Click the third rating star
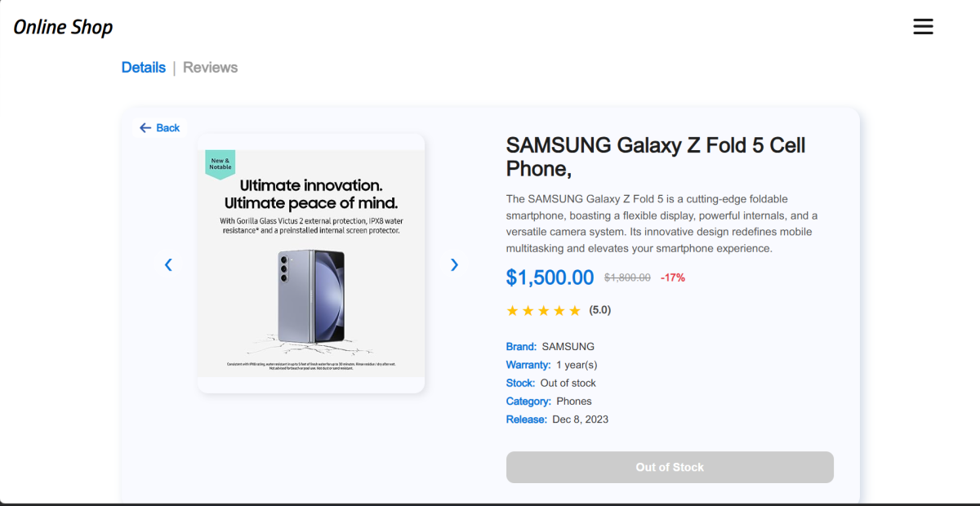 click(544, 311)
